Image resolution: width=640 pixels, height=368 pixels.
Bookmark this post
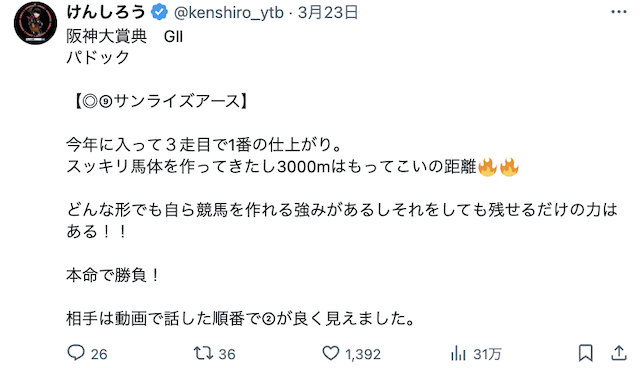click(586, 353)
